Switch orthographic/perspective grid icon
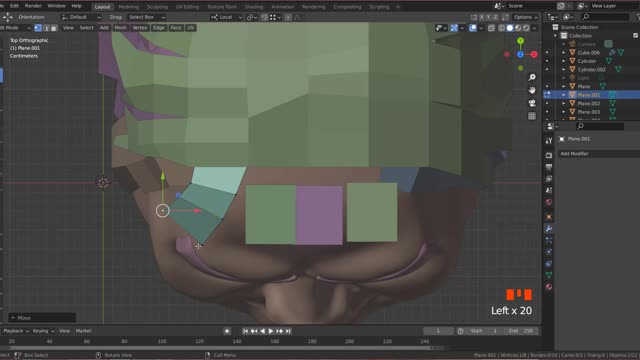 pos(532,116)
